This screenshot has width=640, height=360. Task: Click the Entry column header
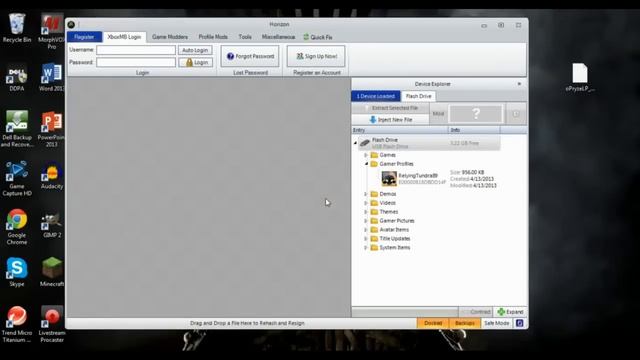point(400,130)
